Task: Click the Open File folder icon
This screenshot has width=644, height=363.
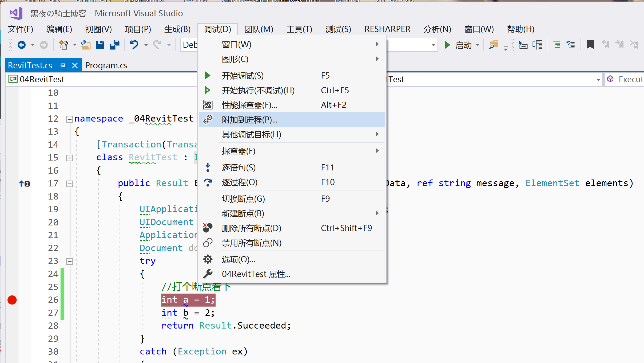Action: 86,45
